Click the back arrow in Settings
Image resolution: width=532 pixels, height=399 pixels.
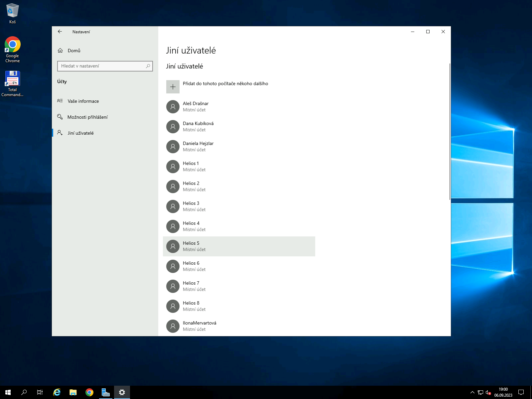tap(60, 32)
